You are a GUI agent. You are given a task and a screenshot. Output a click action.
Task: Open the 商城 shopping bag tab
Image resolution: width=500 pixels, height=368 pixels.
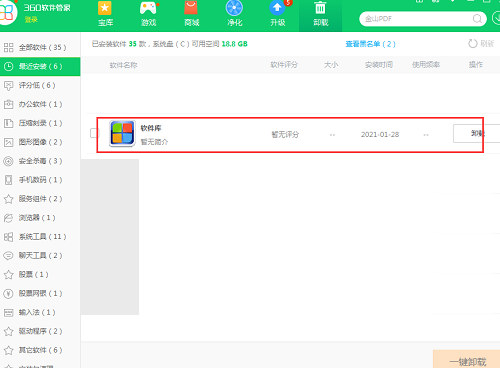click(191, 14)
